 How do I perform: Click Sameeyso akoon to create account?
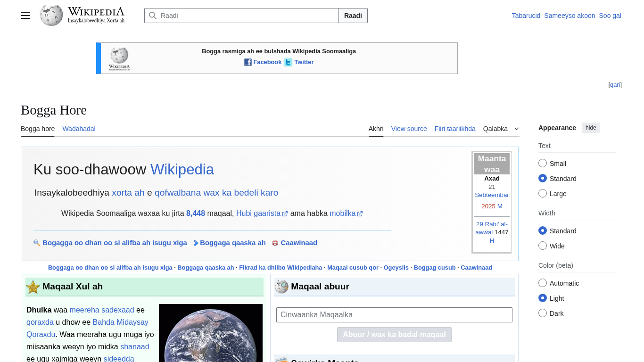[x=570, y=16]
